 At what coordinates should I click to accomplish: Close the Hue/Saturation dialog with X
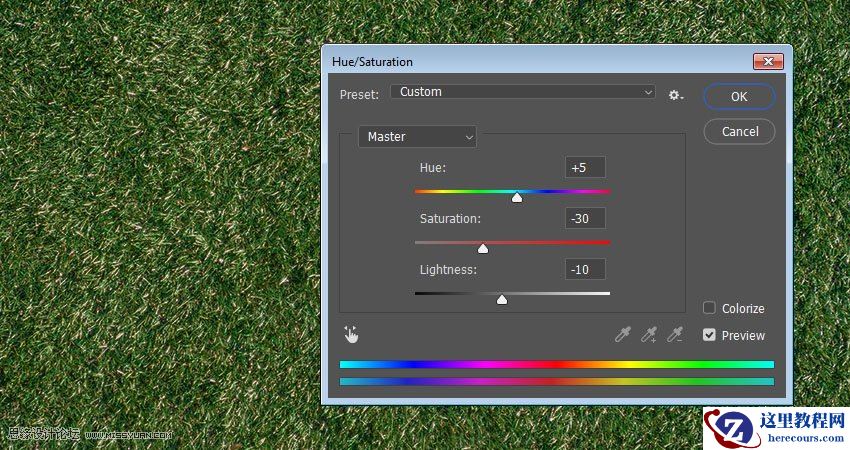pos(768,61)
